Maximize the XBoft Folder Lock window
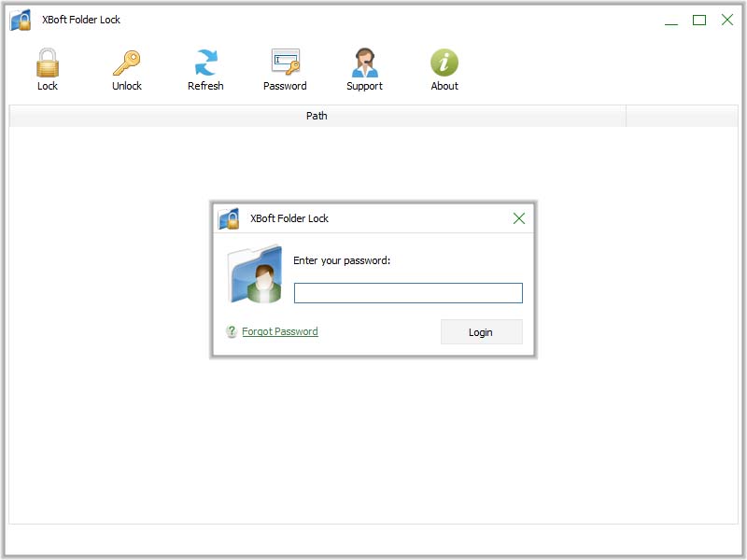This screenshot has height=560, width=747. pyautogui.click(x=699, y=20)
